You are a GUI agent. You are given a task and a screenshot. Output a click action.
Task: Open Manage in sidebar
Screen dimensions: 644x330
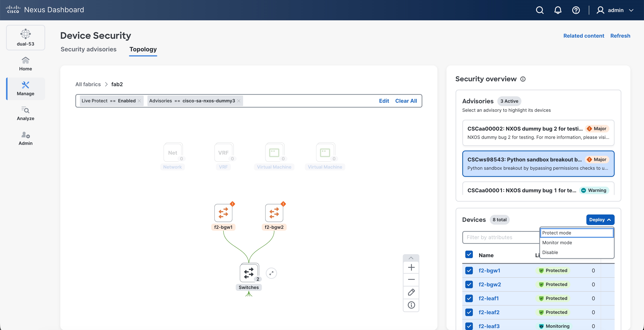coord(25,89)
